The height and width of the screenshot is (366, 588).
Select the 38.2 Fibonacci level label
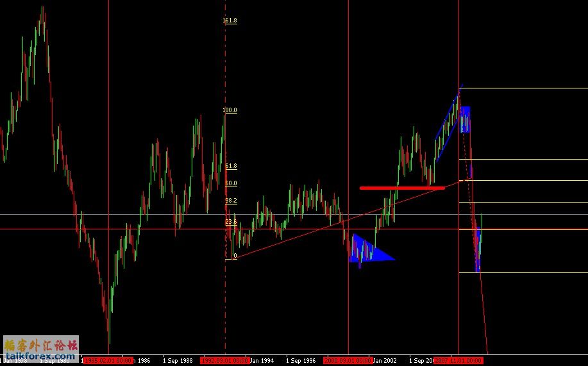click(231, 201)
